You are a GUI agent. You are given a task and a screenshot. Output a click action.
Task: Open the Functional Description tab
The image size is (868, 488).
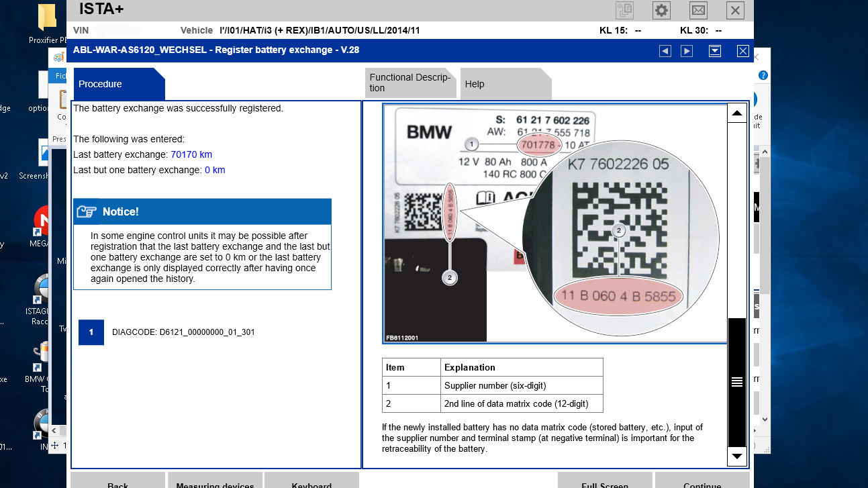[x=410, y=83]
